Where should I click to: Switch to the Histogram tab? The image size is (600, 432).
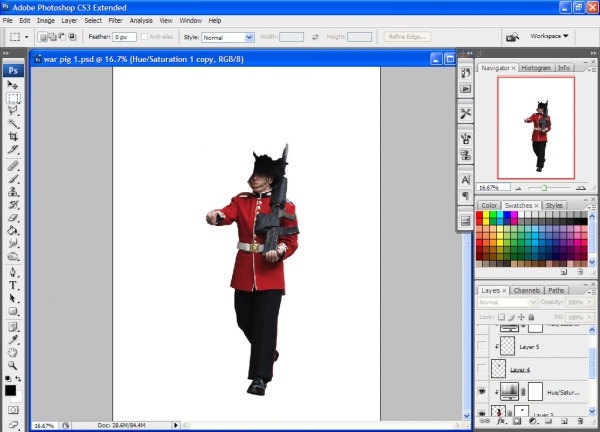(536, 68)
